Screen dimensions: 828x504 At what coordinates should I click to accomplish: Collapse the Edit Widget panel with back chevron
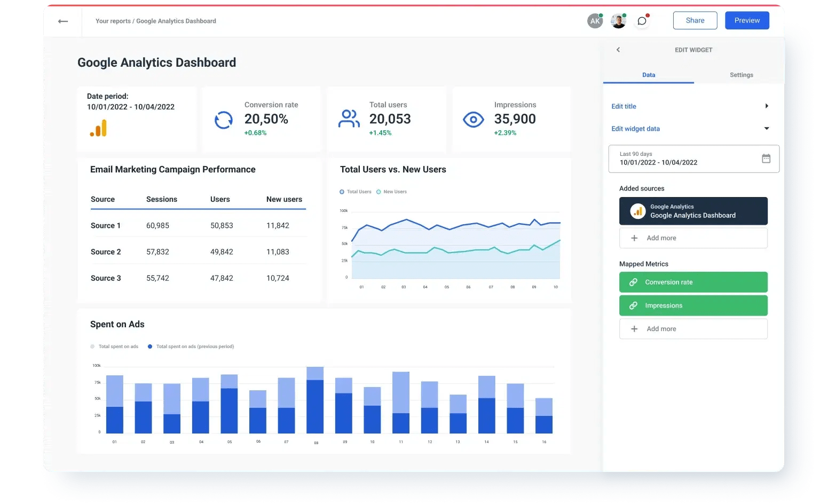coord(618,50)
